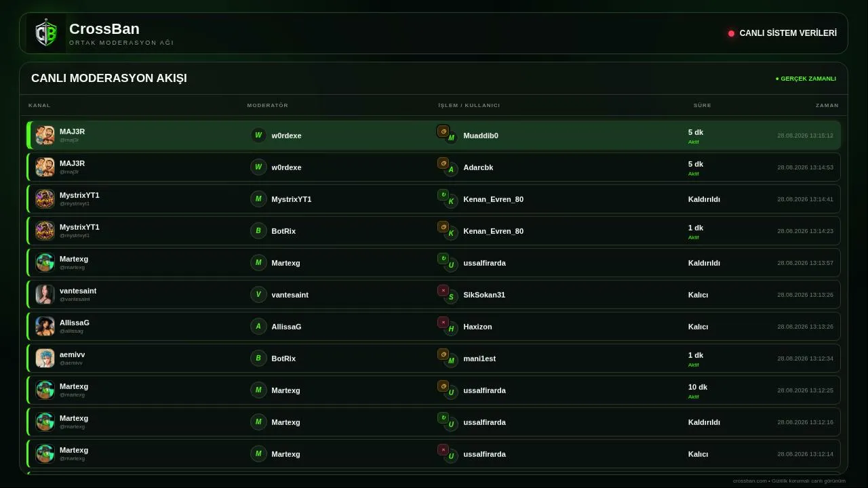The image size is (868, 488).
Task: Click the KANAL column header
Action: [x=39, y=106]
